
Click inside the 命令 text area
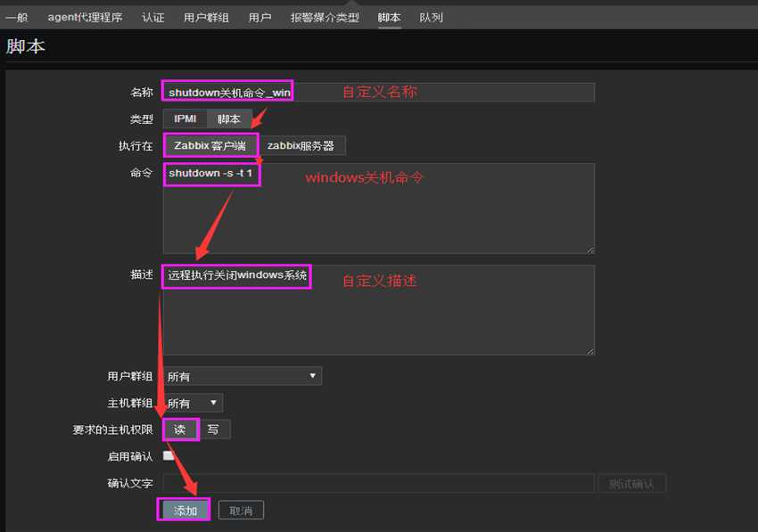pos(378,209)
